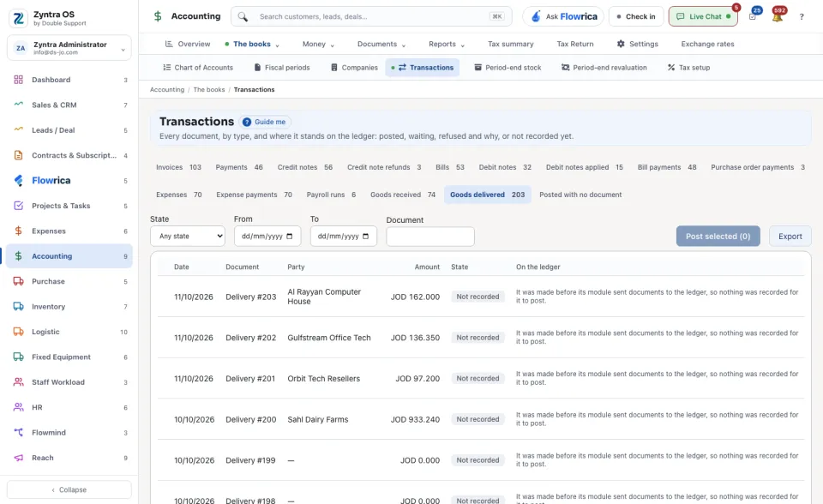This screenshot has height=504, width=823.
Task: Click the Guide me button
Action: coord(265,122)
